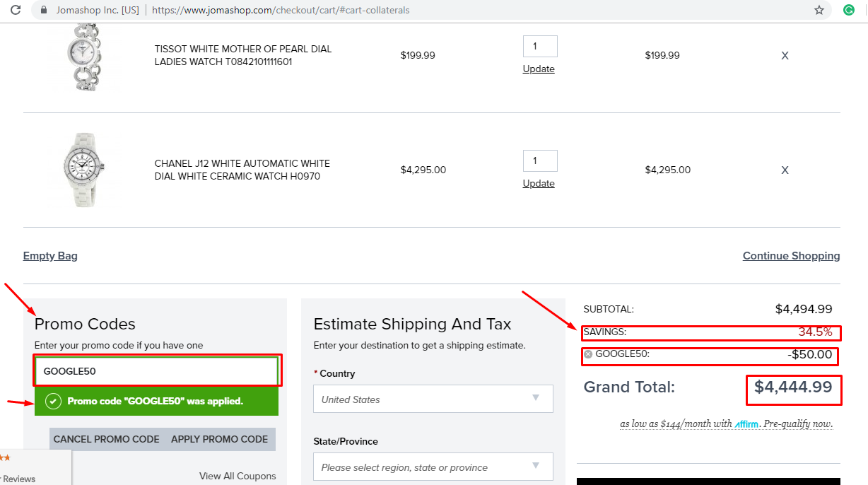Click the Affirm Pre-qualify now link
Screen dimensions: 868x485
[x=727, y=424]
